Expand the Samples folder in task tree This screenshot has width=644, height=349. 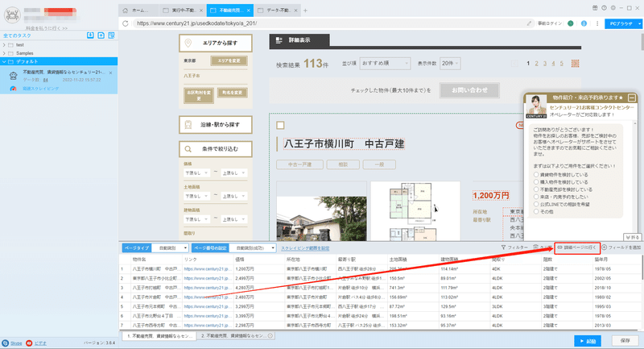pos(4,53)
